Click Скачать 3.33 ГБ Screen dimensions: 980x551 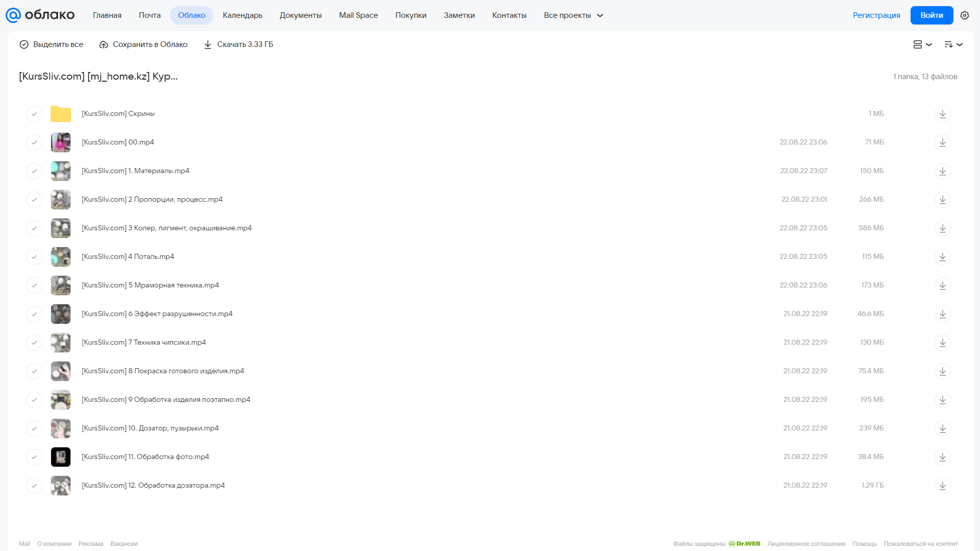[238, 44]
